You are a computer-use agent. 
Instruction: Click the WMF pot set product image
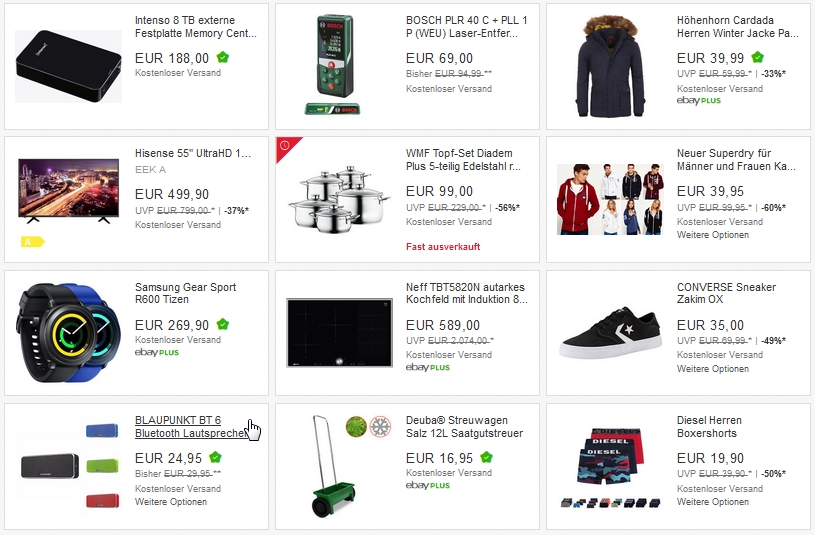(x=339, y=200)
